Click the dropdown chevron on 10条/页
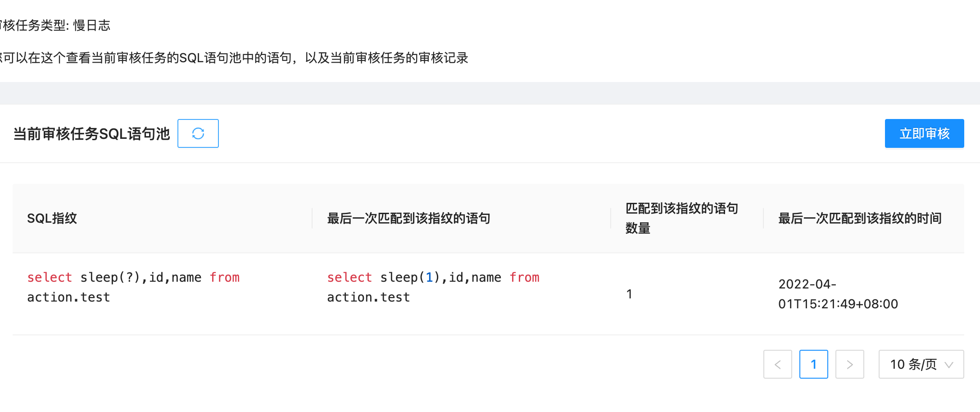The height and width of the screenshot is (412, 980). tap(949, 364)
